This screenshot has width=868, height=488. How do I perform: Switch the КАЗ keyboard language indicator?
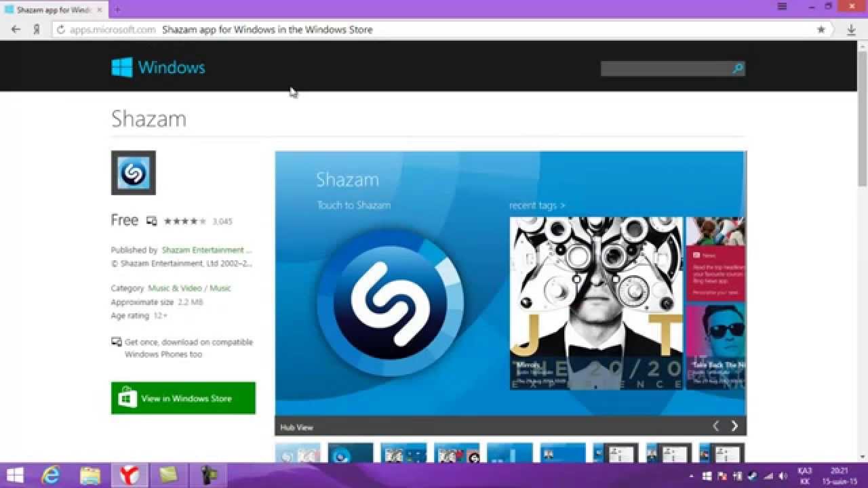click(805, 476)
